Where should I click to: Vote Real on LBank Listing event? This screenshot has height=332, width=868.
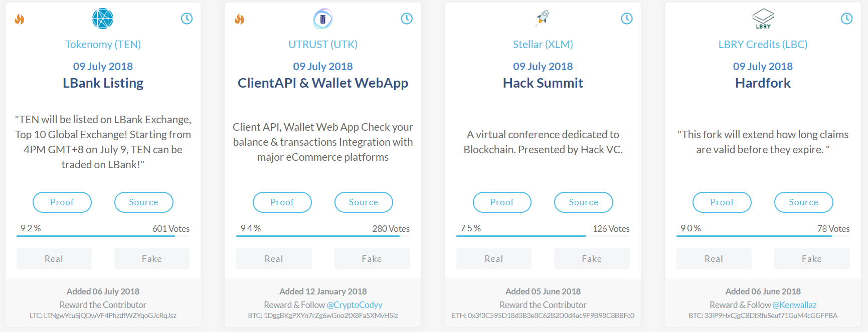coord(54,259)
